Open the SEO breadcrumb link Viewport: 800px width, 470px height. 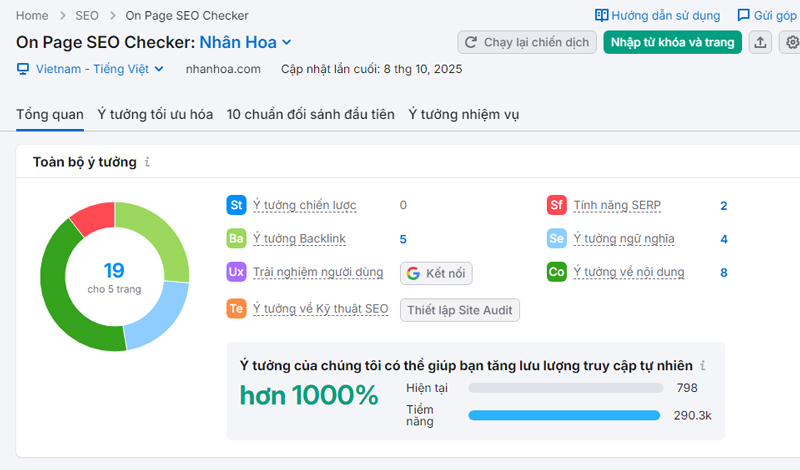click(87, 16)
